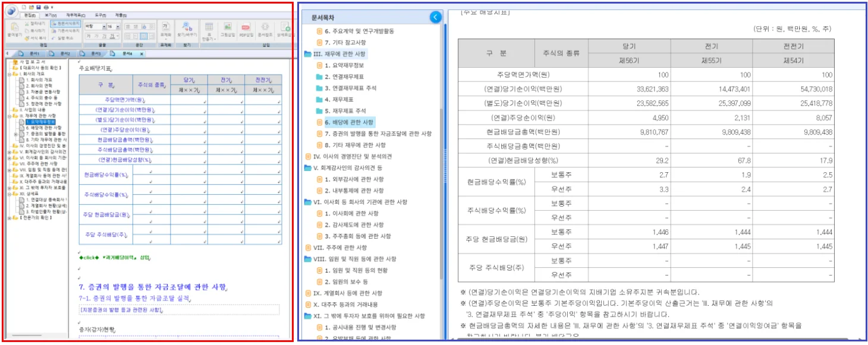
Task: Open the 표 만들기 dropdown
Action: (209, 31)
